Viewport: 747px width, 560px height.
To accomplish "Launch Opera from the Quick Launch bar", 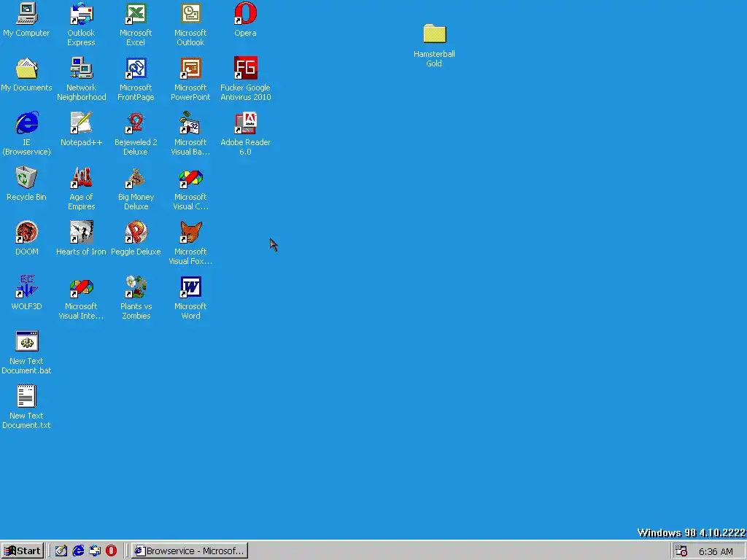I will tap(111, 551).
